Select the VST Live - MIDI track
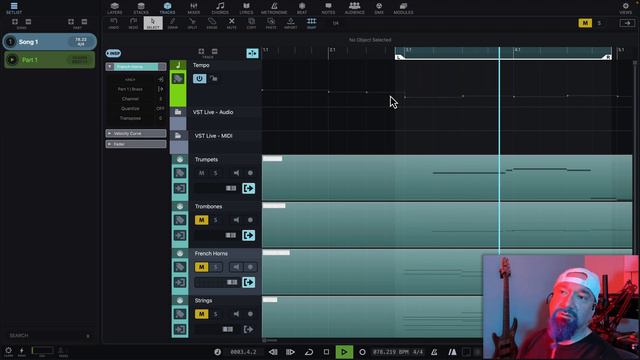The image size is (640, 360). point(213,136)
